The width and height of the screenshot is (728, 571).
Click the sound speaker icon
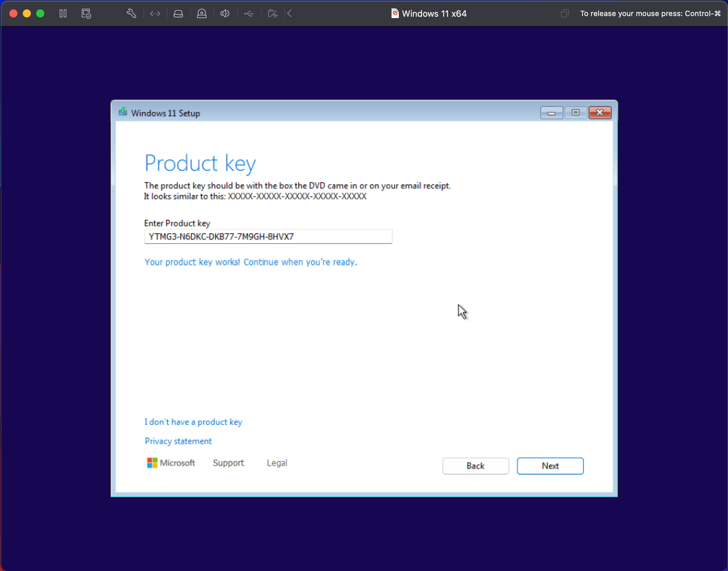coord(225,13)
